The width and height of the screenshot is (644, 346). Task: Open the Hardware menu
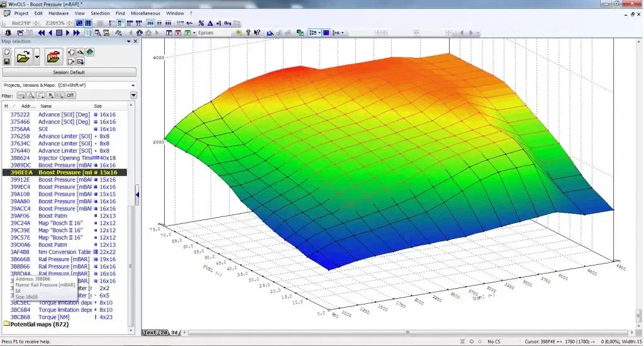(x=58, y=13)
